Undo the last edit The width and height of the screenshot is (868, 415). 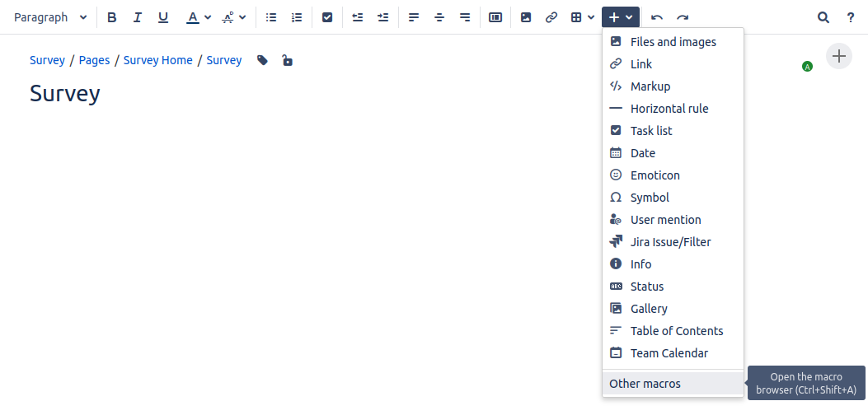(x=656, y=17)
